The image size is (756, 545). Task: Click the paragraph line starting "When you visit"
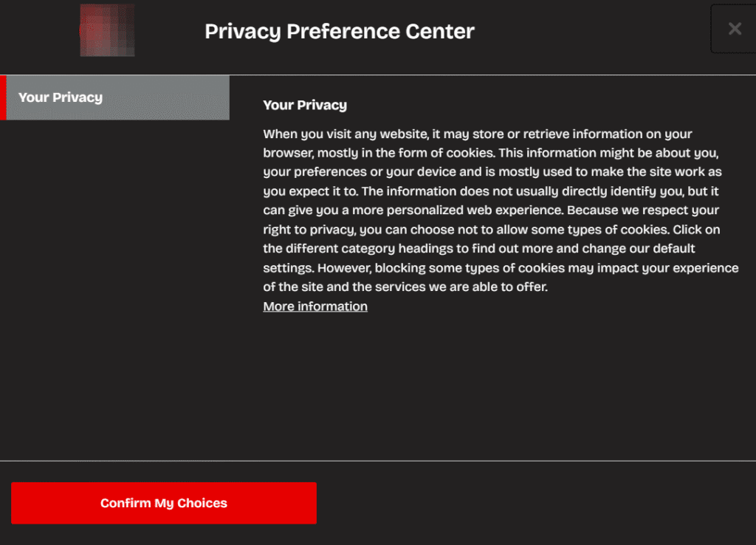(477, 134)
